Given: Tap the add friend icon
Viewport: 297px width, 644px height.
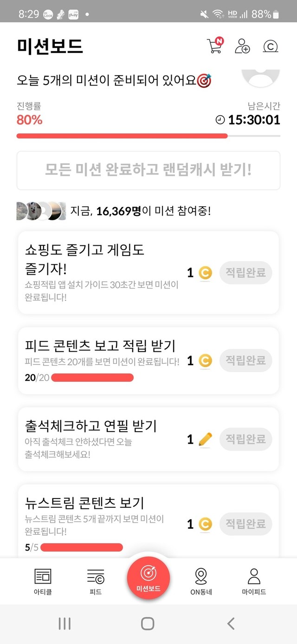Looking at the screenshot, I should pyautogui.click(x=242, y=46).
